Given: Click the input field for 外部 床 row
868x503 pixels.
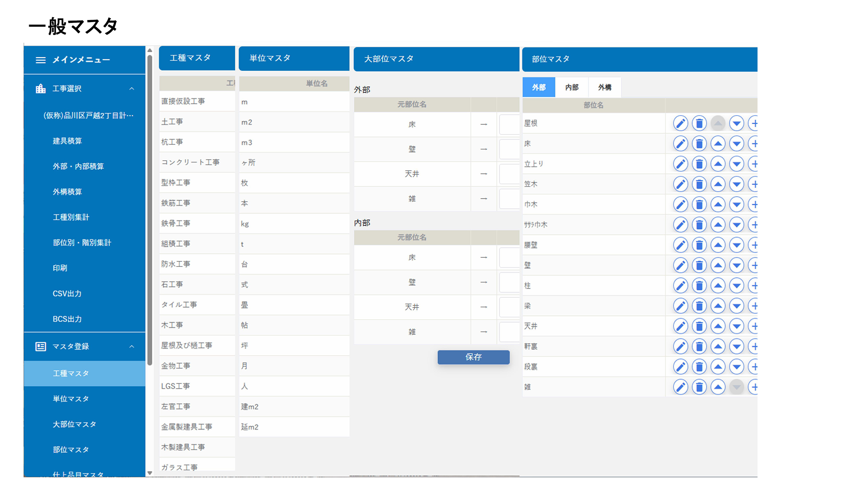Looking at the screenshot, I should pyautogui.click(x=509, y=124).
